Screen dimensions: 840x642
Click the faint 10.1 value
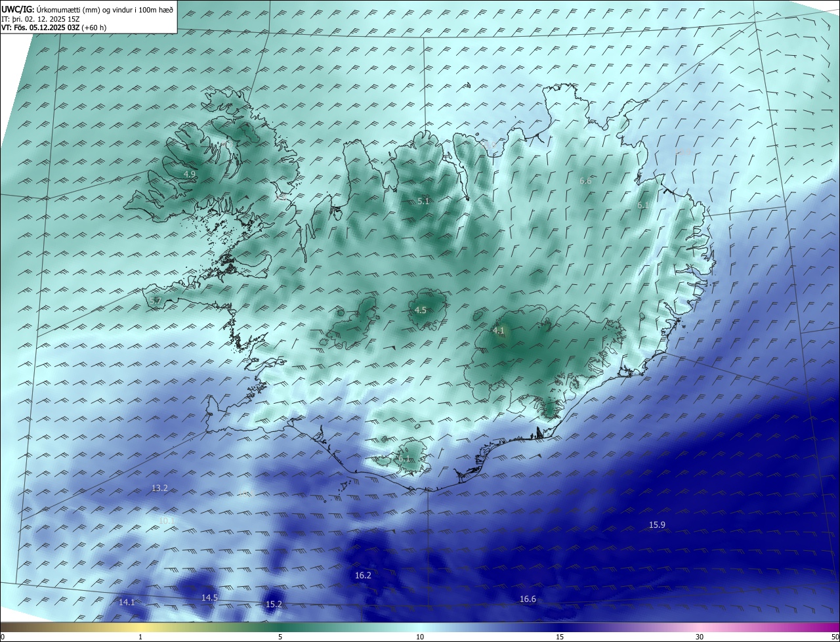pos(167,521)
